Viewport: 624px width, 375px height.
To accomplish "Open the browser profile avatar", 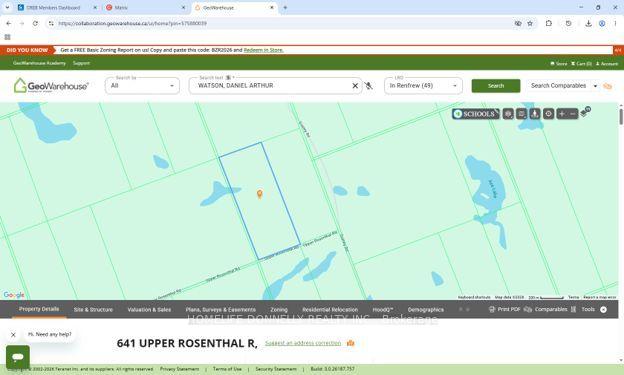I will 602,23.
